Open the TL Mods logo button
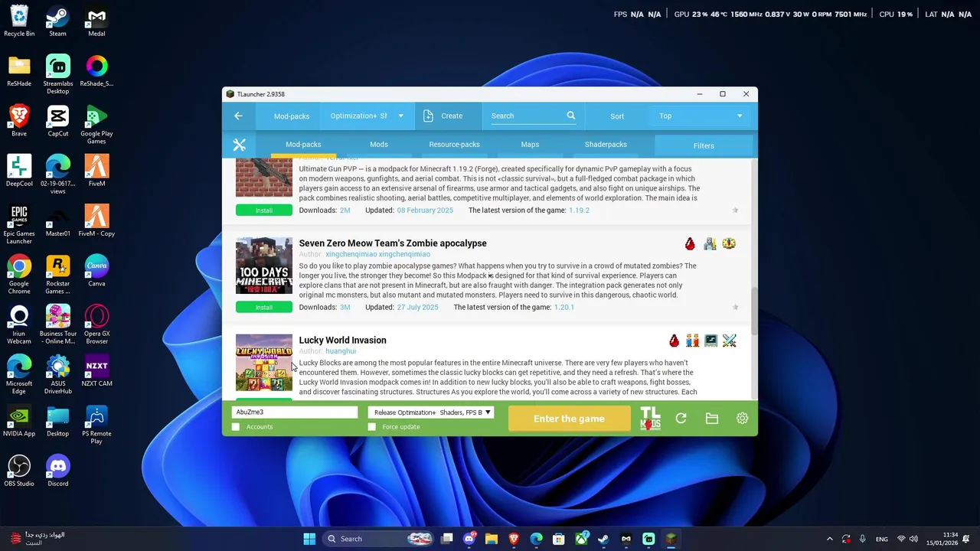 tap(650, 419)
